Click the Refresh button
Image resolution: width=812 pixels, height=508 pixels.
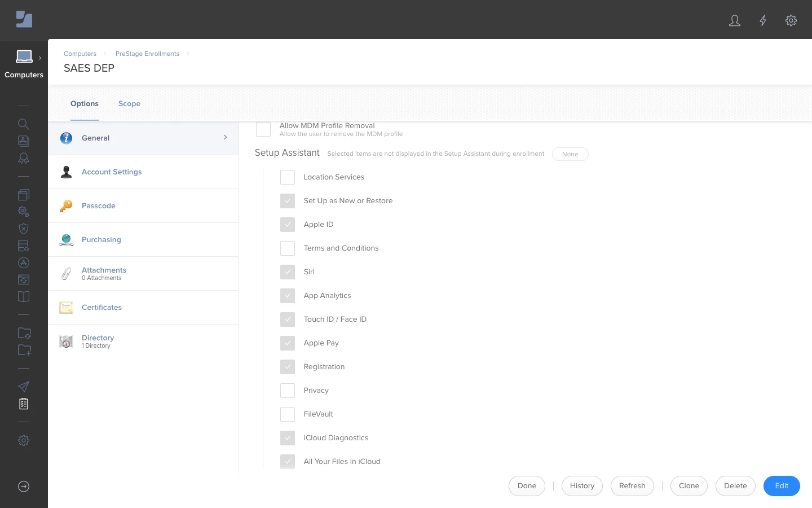632,486
